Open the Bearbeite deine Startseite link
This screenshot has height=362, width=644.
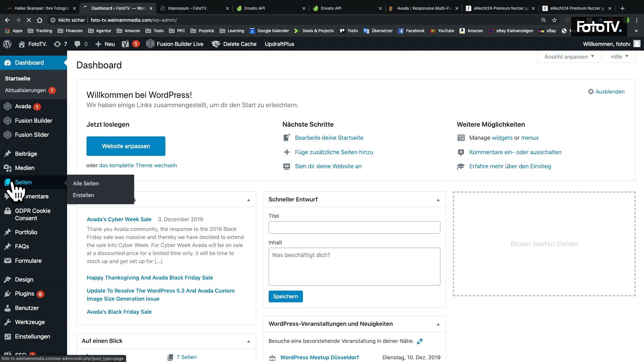329,138
